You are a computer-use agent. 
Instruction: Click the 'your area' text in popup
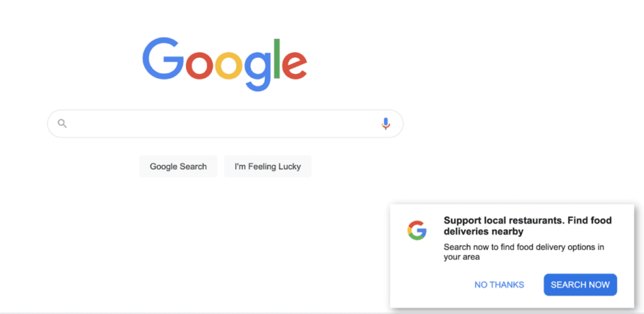(462, 258)
